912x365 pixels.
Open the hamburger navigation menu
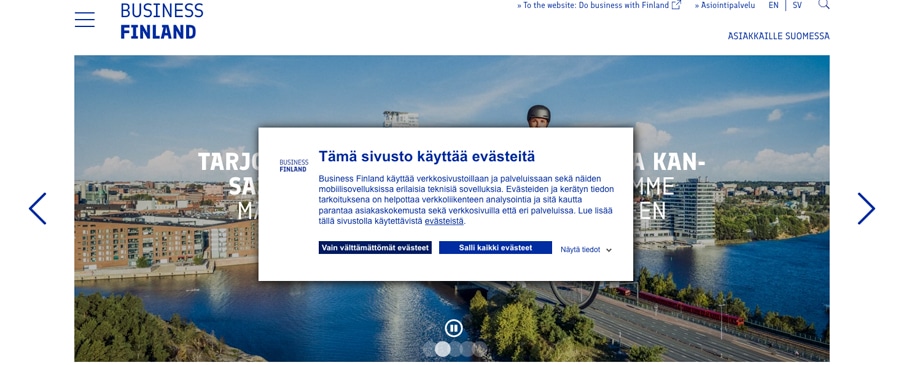[x=84, y=20]
